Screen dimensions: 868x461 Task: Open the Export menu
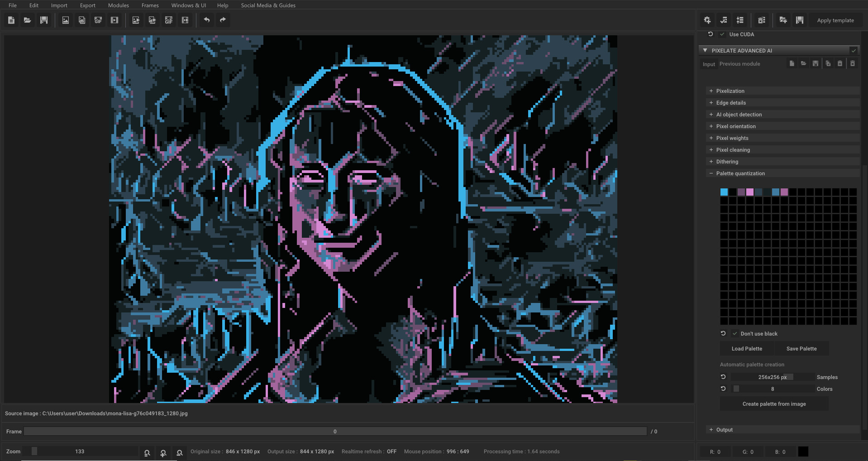click(87, 5)
